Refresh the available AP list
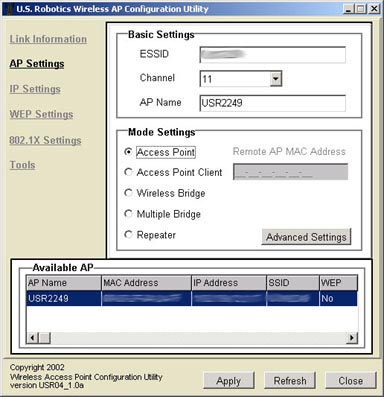384x397 pixels. pos(290,381)
